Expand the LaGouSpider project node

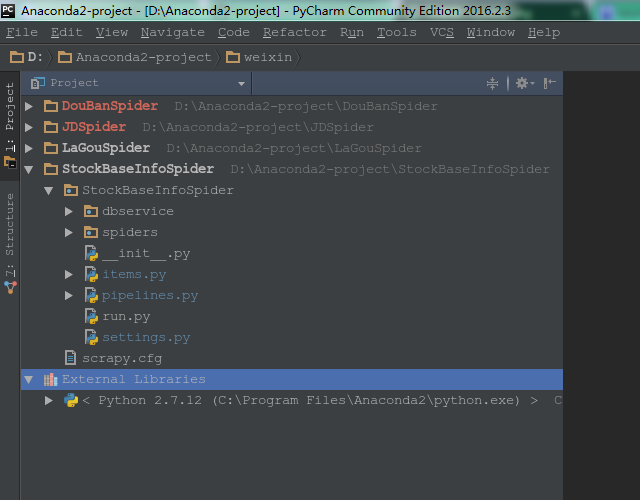(29, 148)
